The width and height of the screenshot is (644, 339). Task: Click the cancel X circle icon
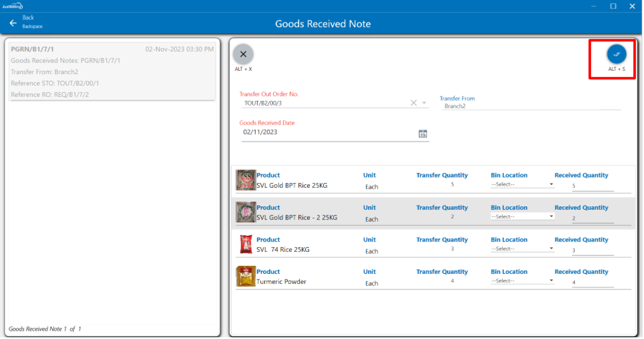click(x=243, y=54)
